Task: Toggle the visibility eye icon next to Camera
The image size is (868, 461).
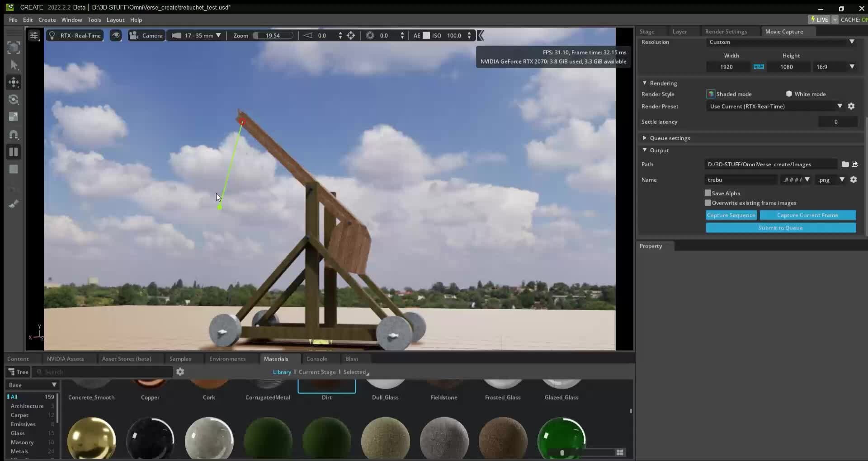Action: pyautogui.click(x=116, y=35)
